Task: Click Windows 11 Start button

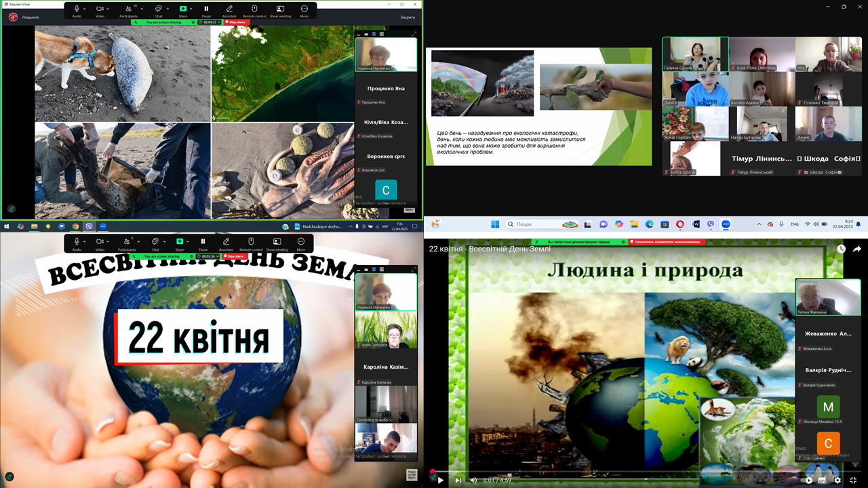Action: click(494, 224)
